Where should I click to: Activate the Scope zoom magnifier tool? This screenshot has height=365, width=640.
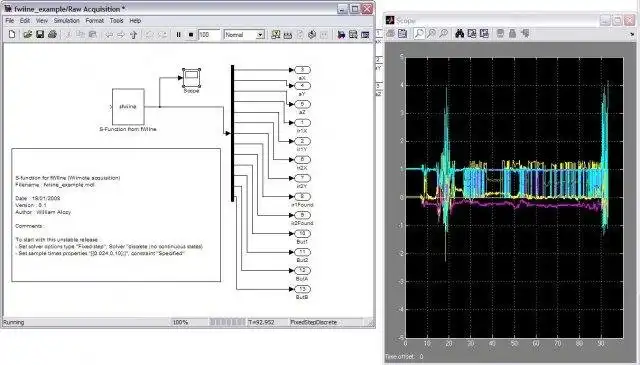tap(419, 33)
